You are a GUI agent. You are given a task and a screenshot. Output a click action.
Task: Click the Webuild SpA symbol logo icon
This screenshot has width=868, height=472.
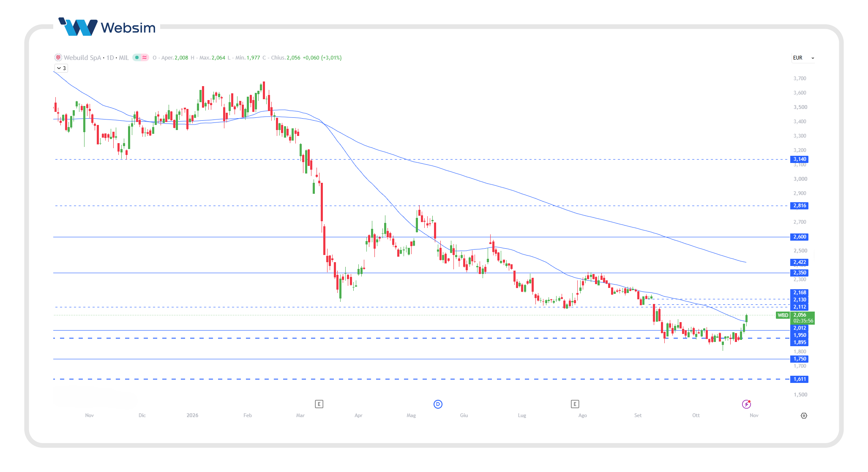(58, 57)
